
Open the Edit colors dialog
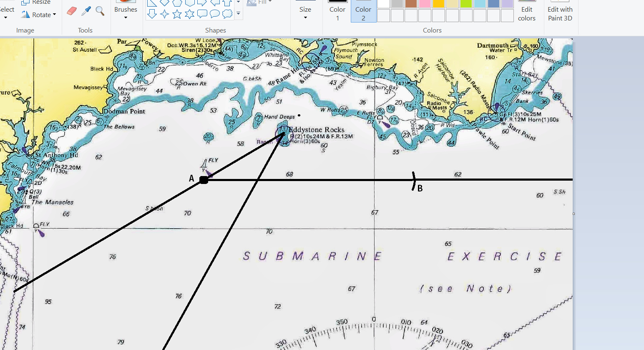point(527,11)
